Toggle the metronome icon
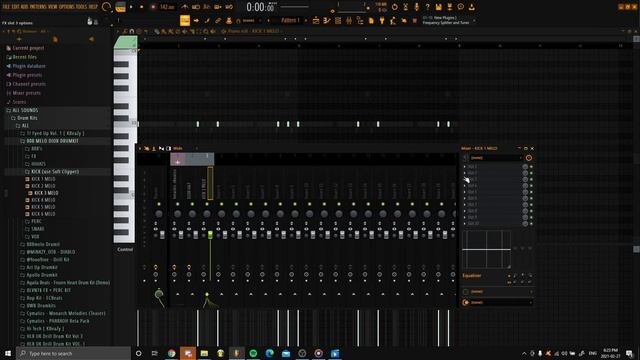Screen dimensions: 640x360 coord(185,7)
